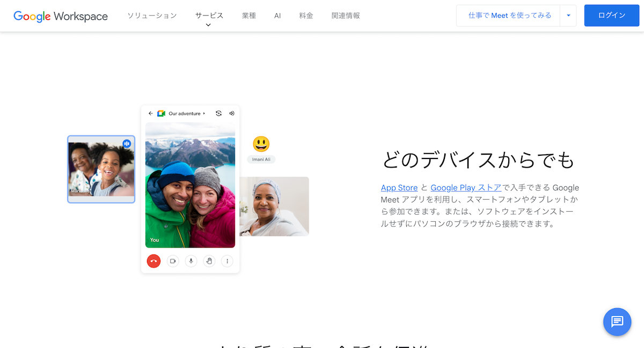Click the どのデバイスからでも heading
Image resolution: width=644 pixels, height=348 pixels.
(478, 160)
